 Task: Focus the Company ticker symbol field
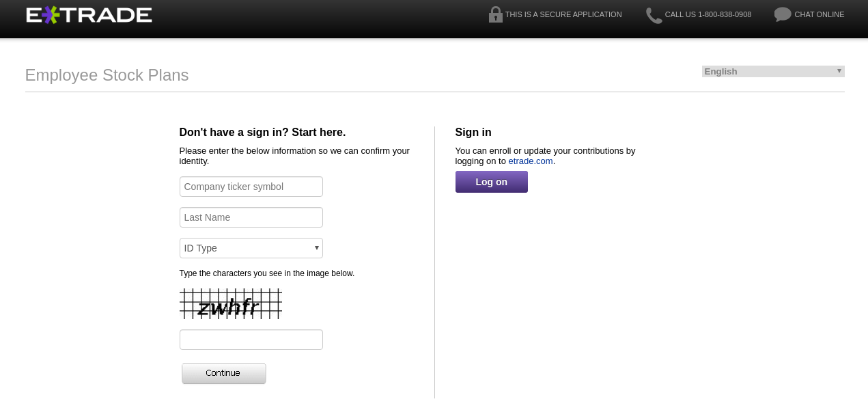pos(251,187)
